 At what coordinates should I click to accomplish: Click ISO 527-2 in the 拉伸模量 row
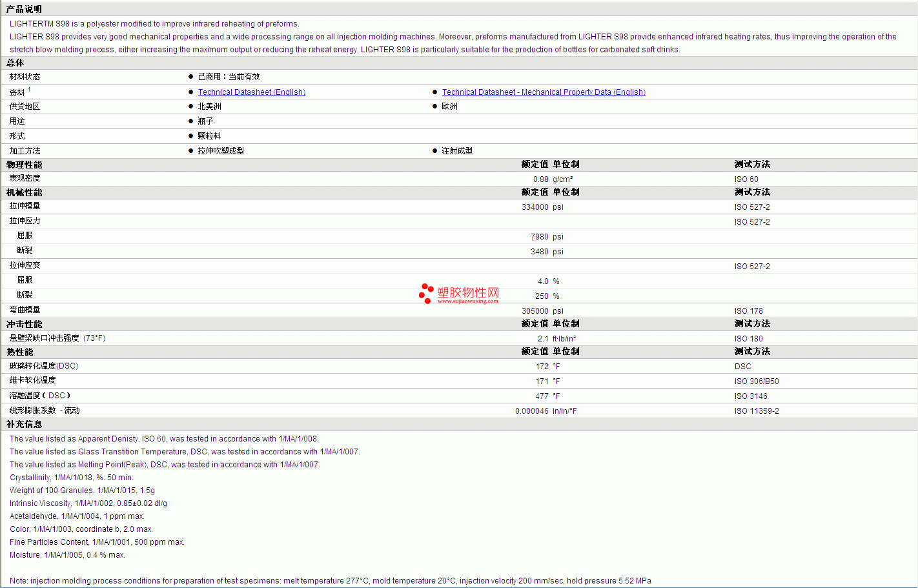tap(752, 207)
